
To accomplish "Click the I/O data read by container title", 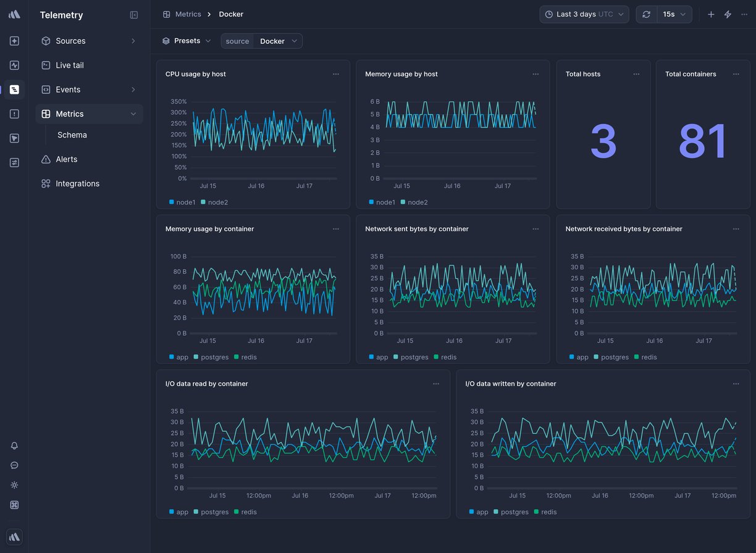I will (x=207, y=384).
